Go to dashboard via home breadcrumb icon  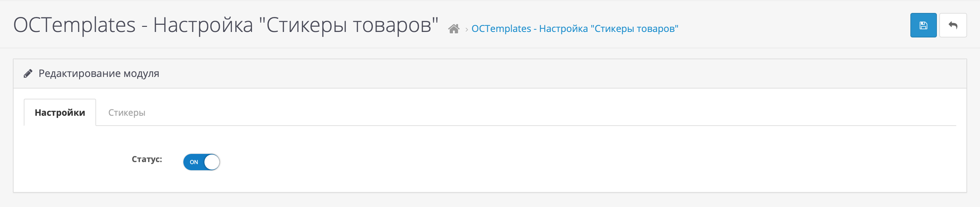point(453,29)
